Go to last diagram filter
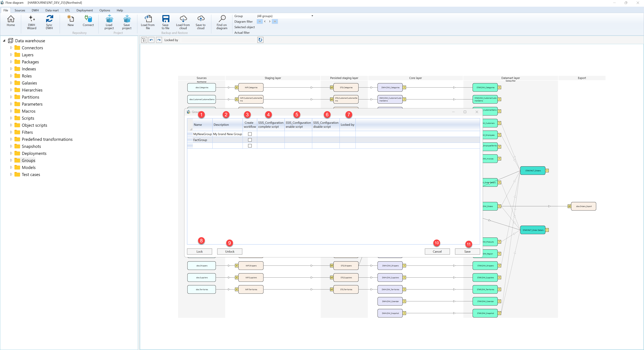Screen dimensions: 644x350 pyautogui.click(x=275, y=21)
